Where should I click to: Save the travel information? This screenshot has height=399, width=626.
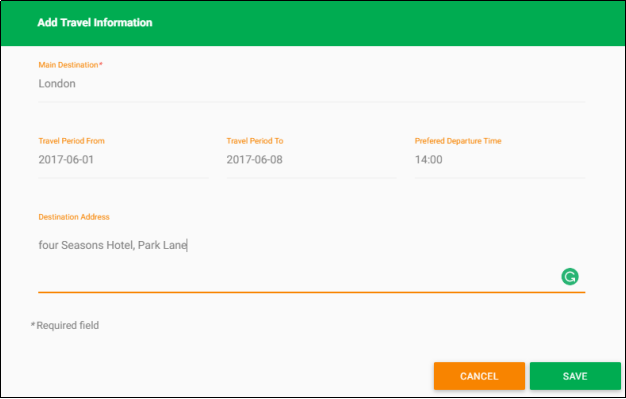(x=575, y=376)
